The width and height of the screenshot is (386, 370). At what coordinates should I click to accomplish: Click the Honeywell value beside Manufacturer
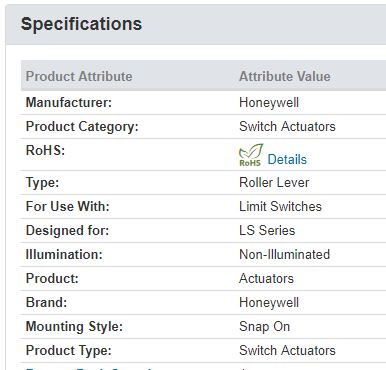(x=269, y=102)
